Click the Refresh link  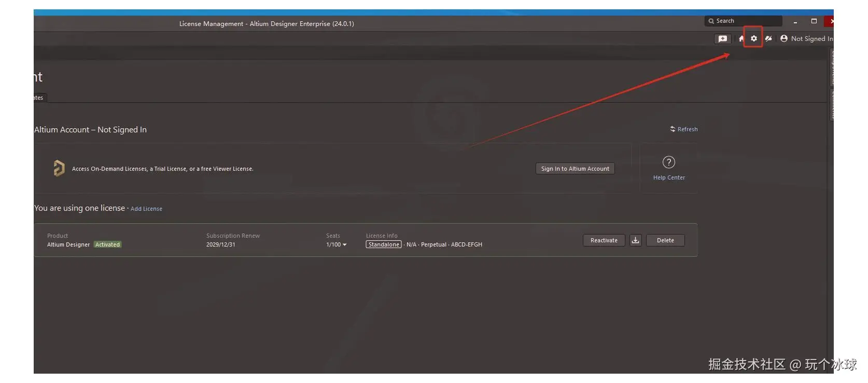[x=684, y=129]
